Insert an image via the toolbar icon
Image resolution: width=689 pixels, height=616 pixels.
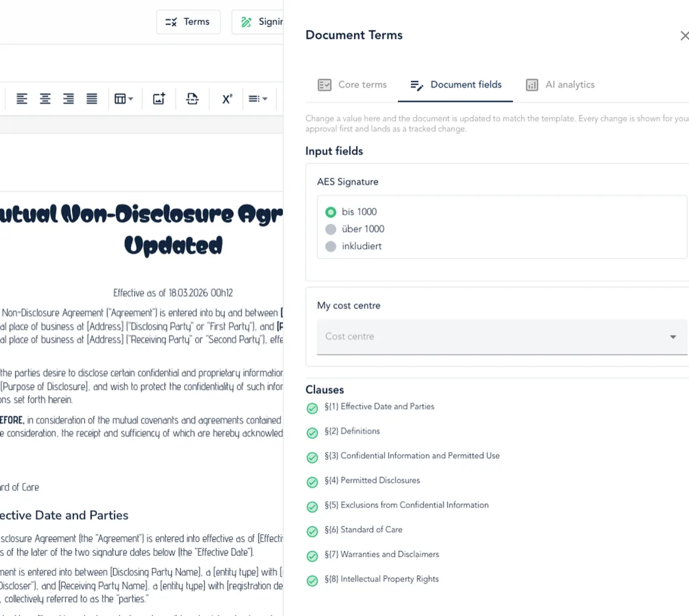point(158,99)
